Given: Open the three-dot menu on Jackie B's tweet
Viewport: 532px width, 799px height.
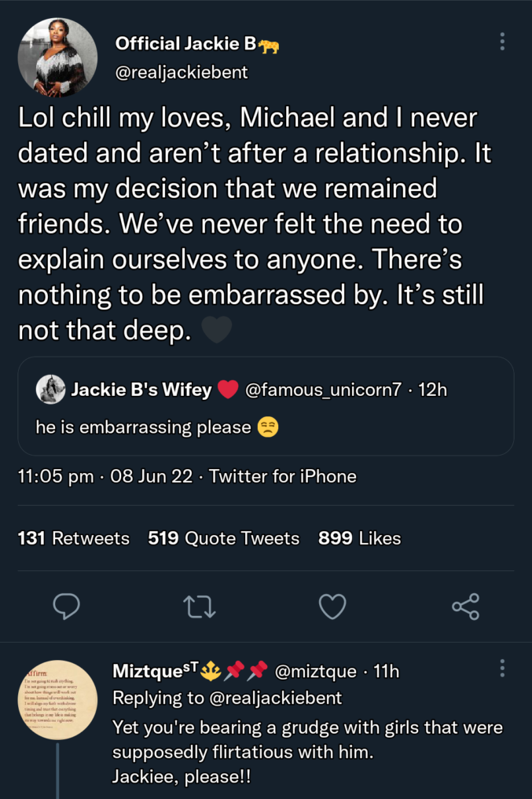Looking at the screenshot, I should 502,42.
